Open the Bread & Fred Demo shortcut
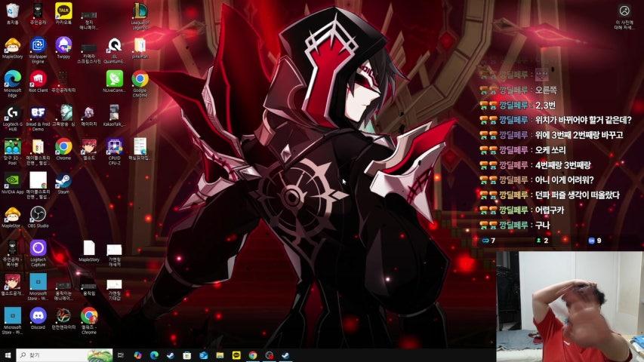 [x=38, y=118]
